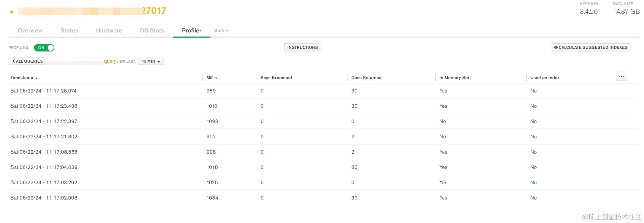Viewport: 644px width, 223px height.
Task: Go to the Hardware tab
Action: click(x=109, y=31)
